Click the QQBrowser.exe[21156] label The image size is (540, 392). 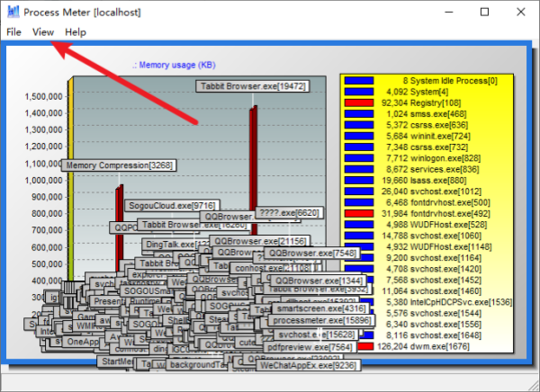[x=260, y=241]
